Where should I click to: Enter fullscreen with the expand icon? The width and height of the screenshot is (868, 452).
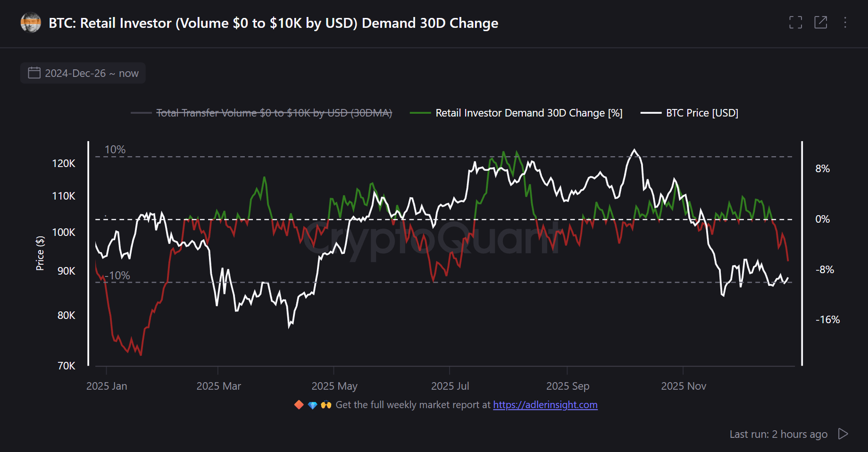[795, 23]
